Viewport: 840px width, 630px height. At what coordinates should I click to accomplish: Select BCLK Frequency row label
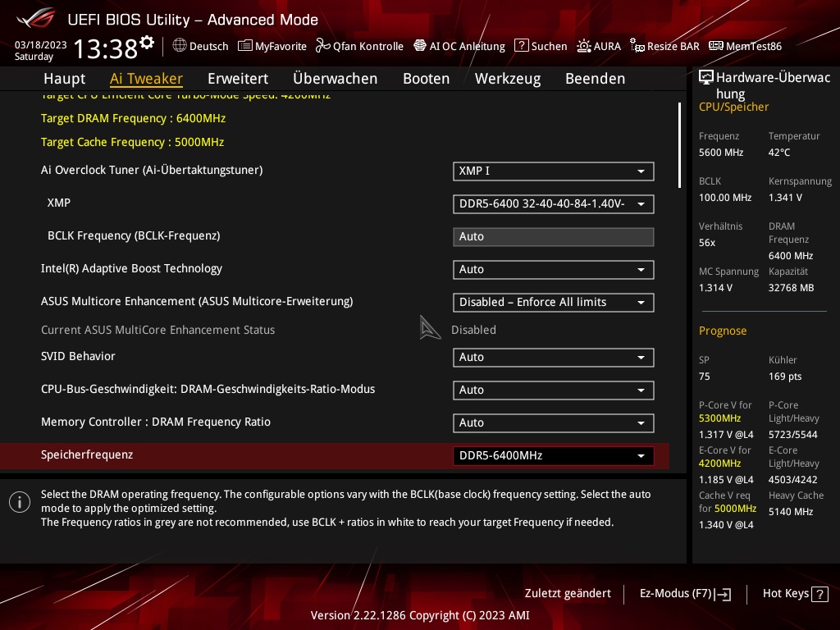tap(134, 235)
